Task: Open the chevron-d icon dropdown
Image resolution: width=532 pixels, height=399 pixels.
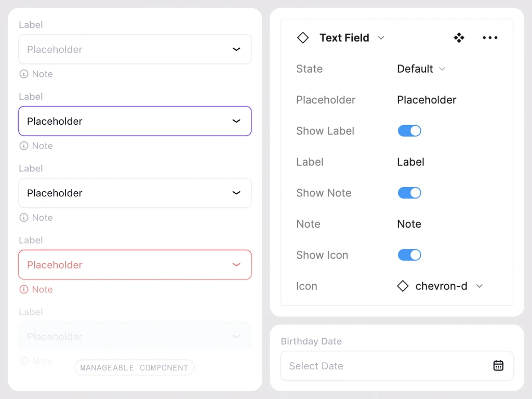Action: tap(480, 286)
